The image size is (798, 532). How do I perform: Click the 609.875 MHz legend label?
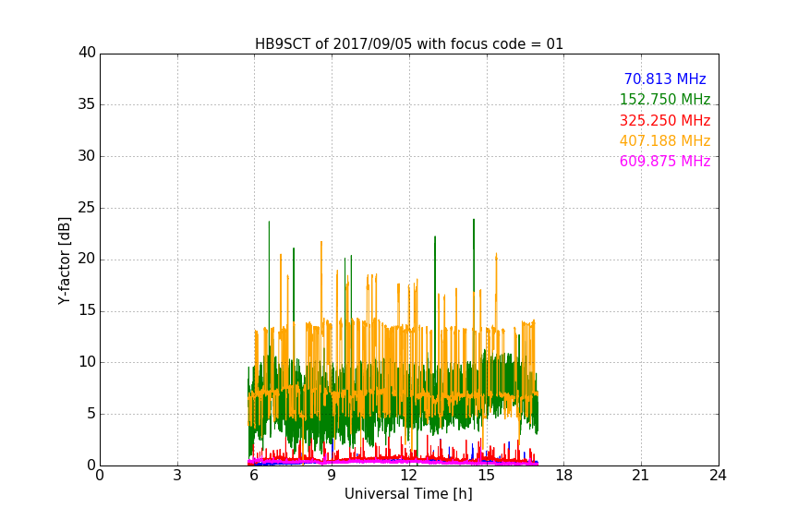point(665,162)
